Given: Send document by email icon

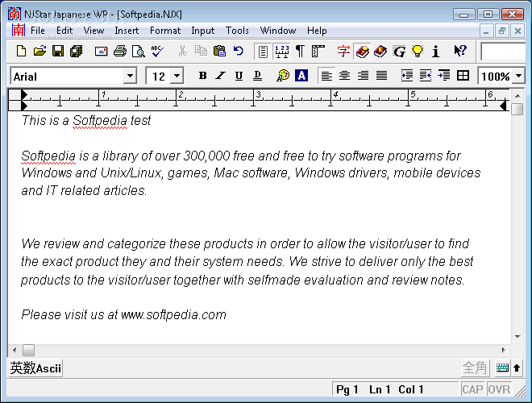Looking at the screenshot, I should pos(101,52).
